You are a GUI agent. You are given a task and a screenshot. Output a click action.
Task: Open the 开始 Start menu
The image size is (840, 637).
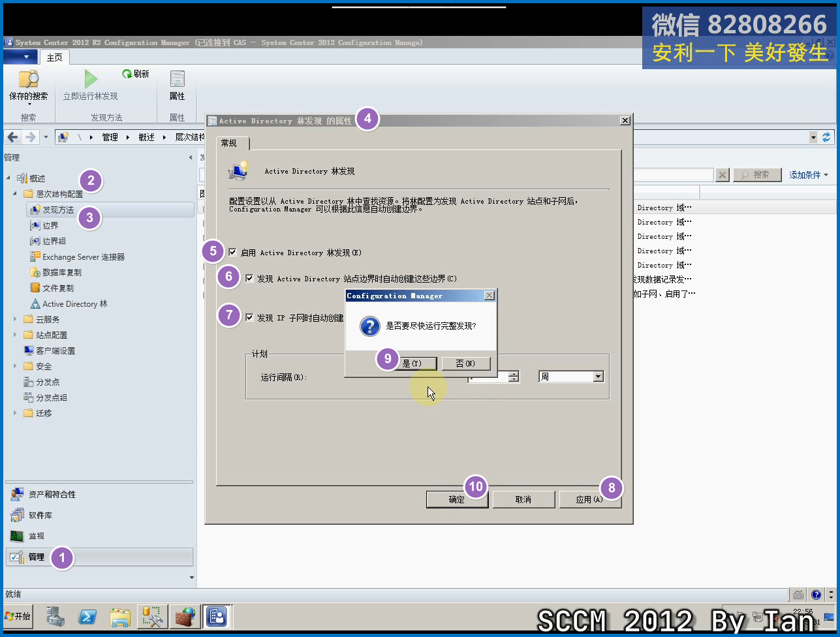pyautogui.click(x=18, y=616)
